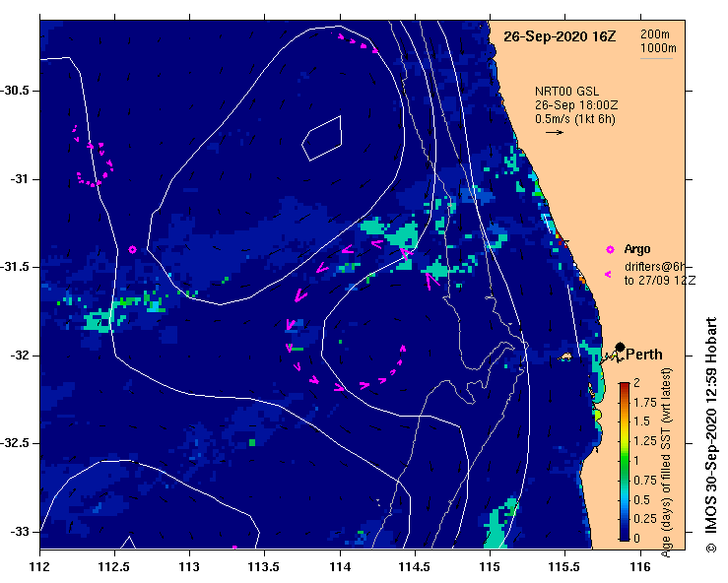Click latitude axis label -32
The height and width of the screenshot is (583, 728).
pos(19,356)
